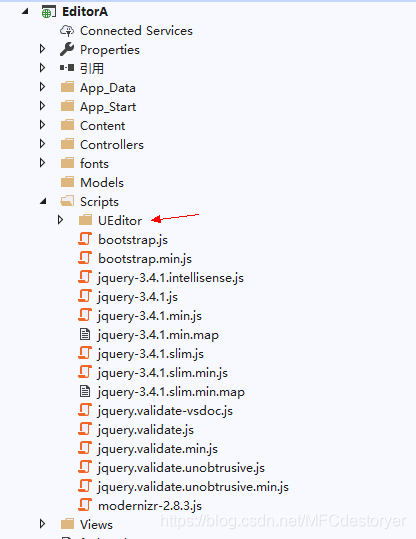Select the jquery.validate.unobtrusive.min.js file name

click(x=193, y=487)
